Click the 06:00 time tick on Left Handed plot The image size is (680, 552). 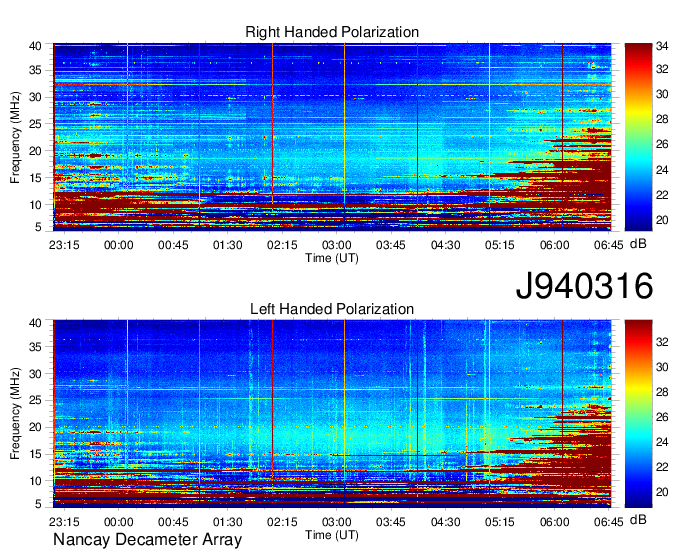pyautogui.click(x=554, y=522)
